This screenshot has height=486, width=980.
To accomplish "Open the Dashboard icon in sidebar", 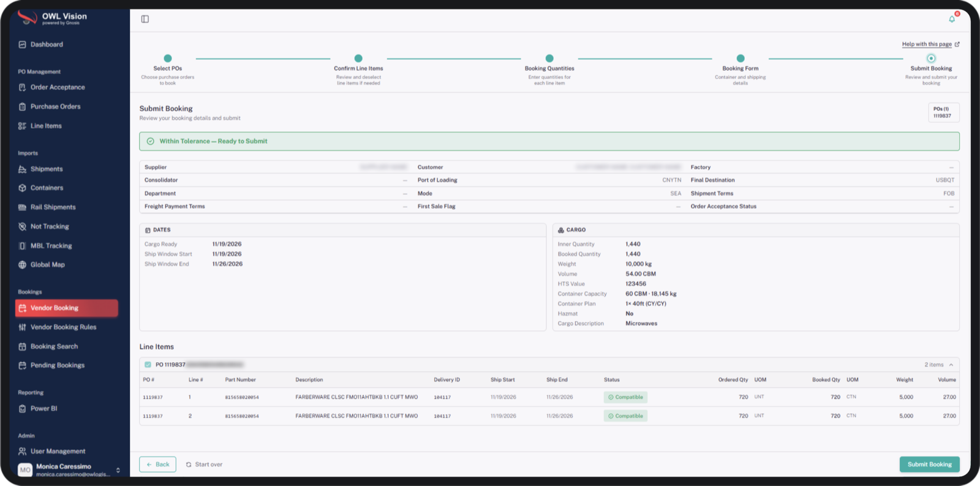I will [22, 45].
